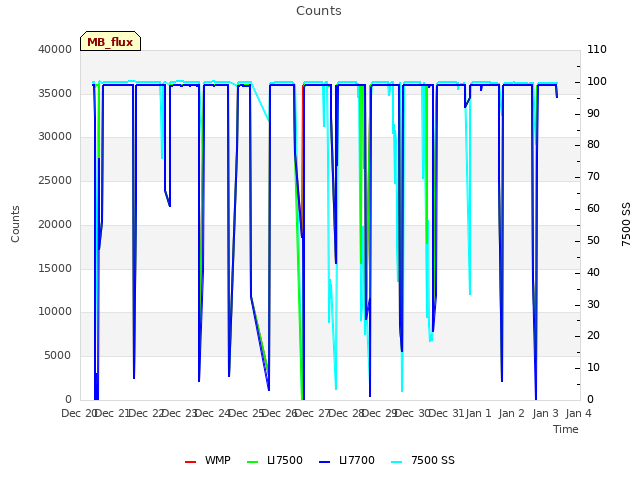Click the 'Dec 27' date label
Screen dimensions: 640x480
[x=313, y=413]
